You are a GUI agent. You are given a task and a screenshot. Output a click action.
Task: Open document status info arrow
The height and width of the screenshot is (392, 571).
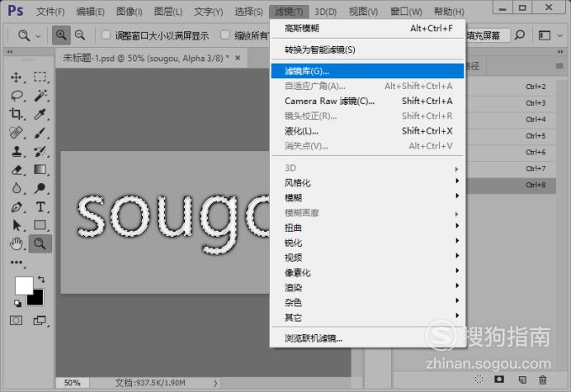215,383
